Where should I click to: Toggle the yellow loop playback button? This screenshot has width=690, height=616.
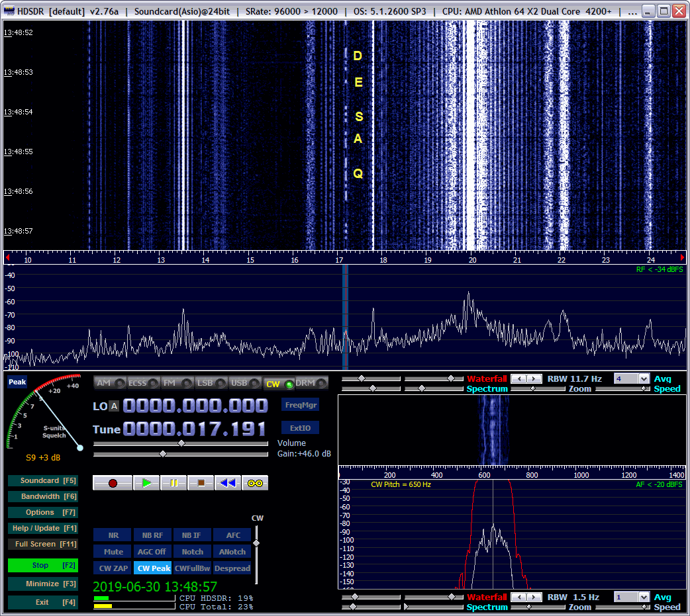pyautogui.click(x=255, y=483)
